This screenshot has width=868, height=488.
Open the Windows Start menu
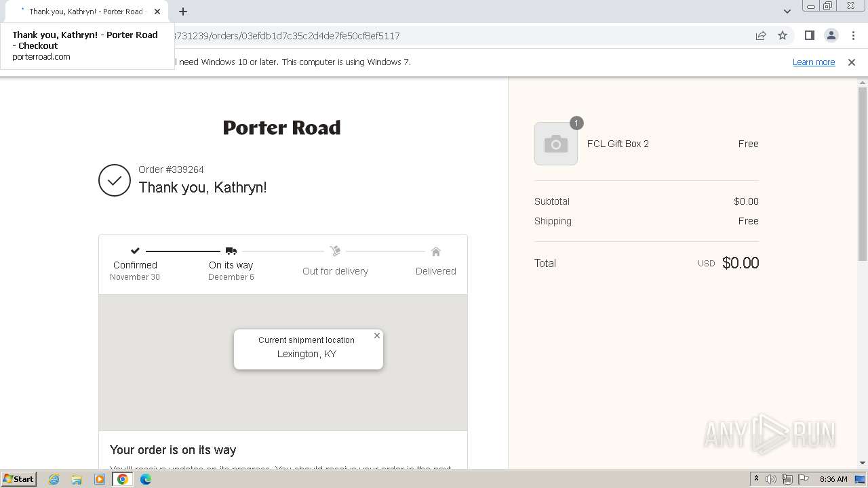[18, 479]
